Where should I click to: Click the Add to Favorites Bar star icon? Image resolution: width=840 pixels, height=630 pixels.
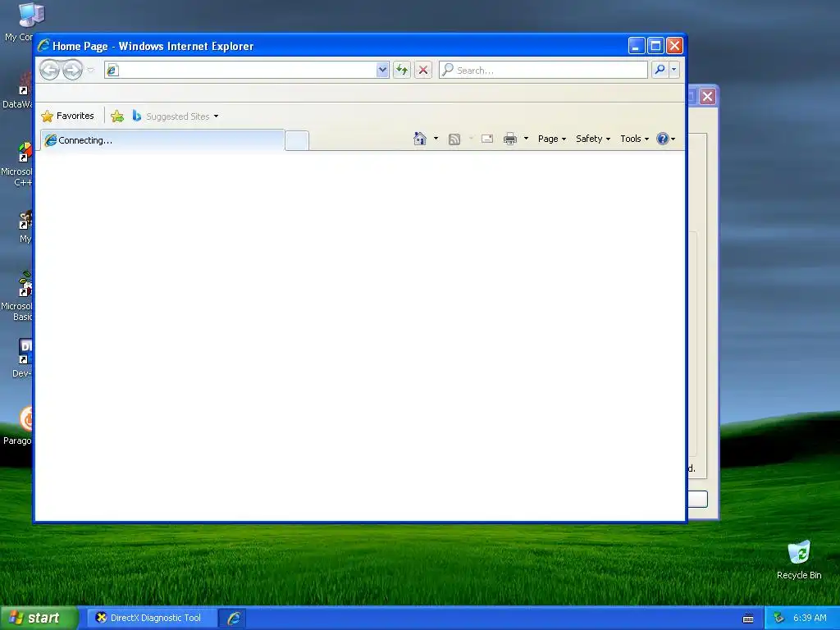[x=117, y=116]
